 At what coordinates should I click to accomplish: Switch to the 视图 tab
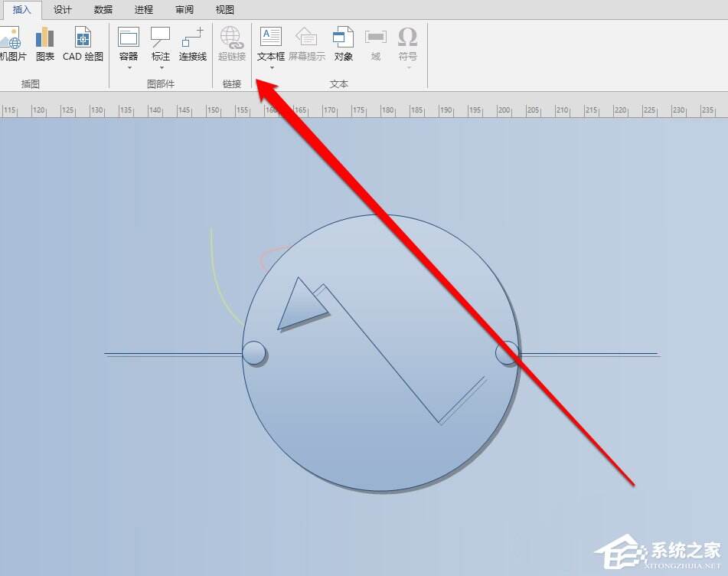tap(225, 9)
